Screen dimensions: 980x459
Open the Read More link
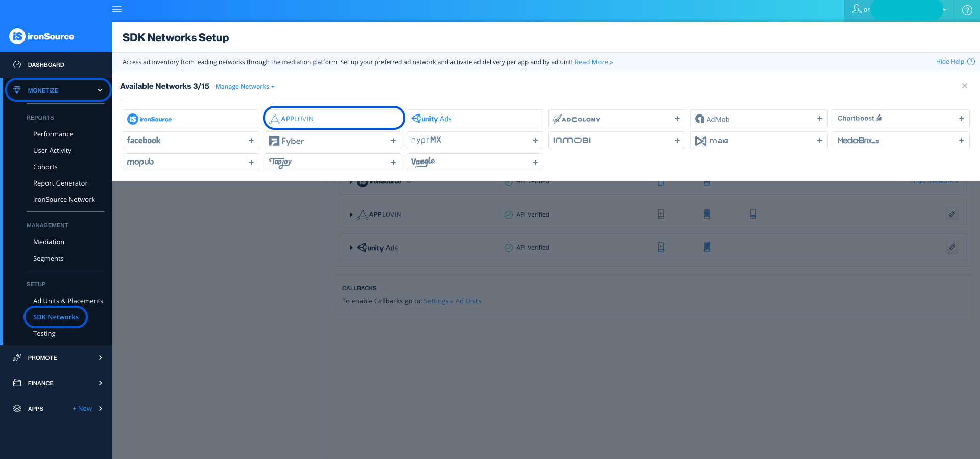coord(593,62)
